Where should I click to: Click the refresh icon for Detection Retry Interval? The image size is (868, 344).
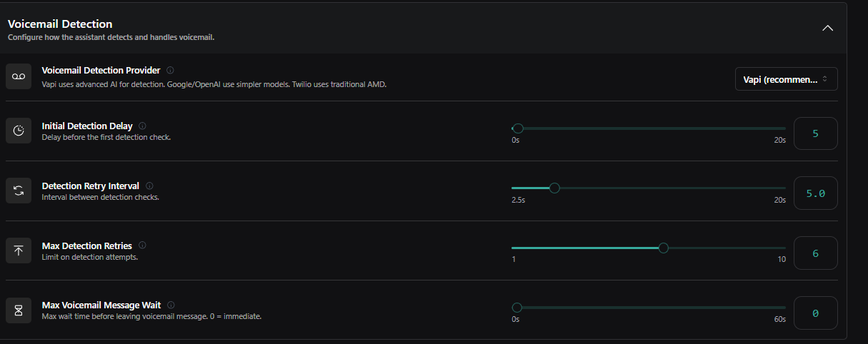click(x=19, y=191)
